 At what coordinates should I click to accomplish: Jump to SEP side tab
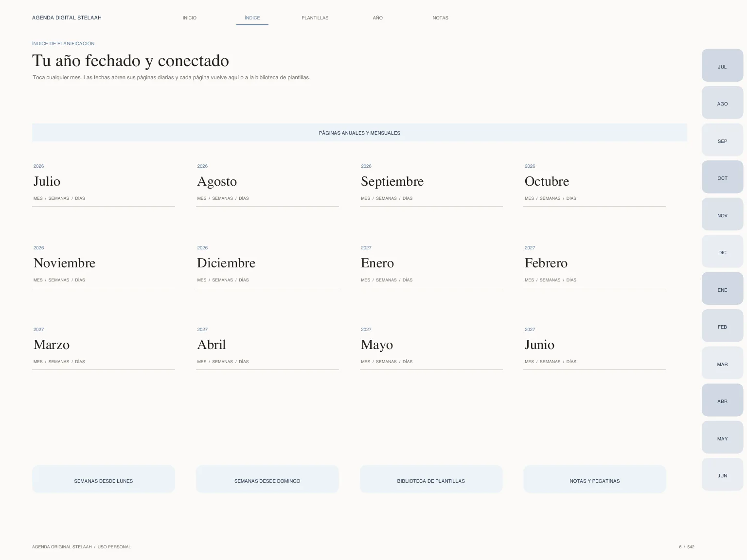[x=722, y=140]
